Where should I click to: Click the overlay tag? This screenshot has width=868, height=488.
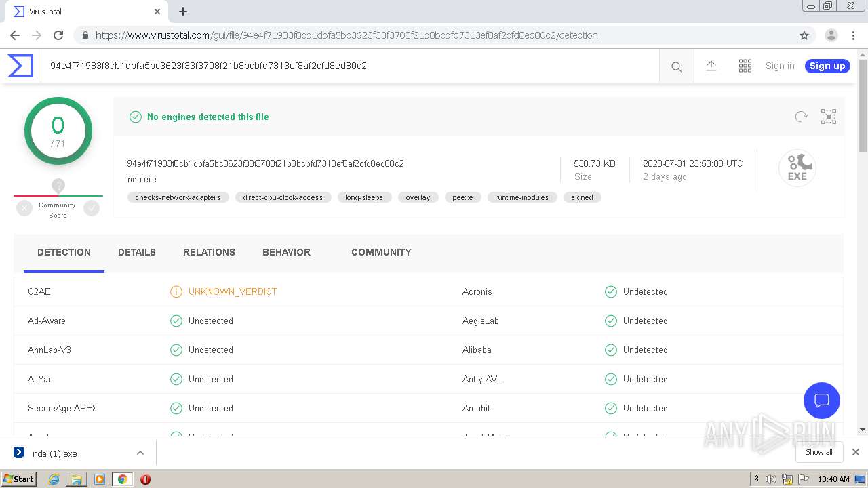pos(418,197)
